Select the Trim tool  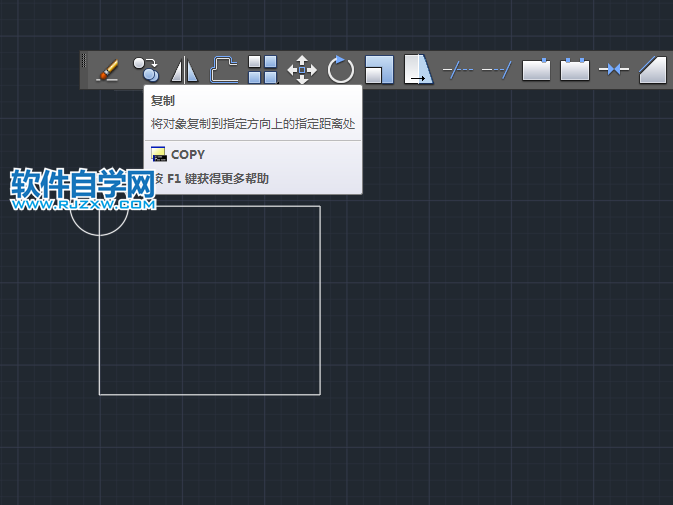tap(458, 69)
